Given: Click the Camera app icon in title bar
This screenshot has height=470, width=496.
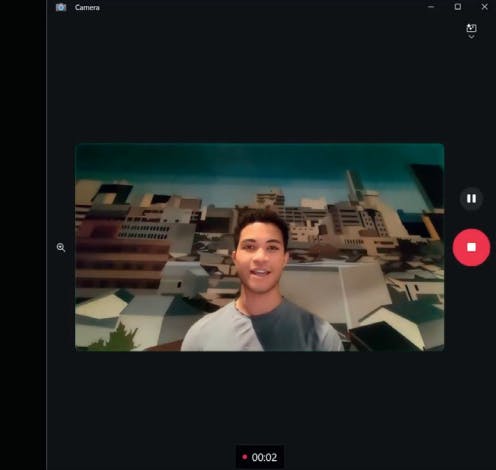Looking at the screenshot, I should (61, 7).
